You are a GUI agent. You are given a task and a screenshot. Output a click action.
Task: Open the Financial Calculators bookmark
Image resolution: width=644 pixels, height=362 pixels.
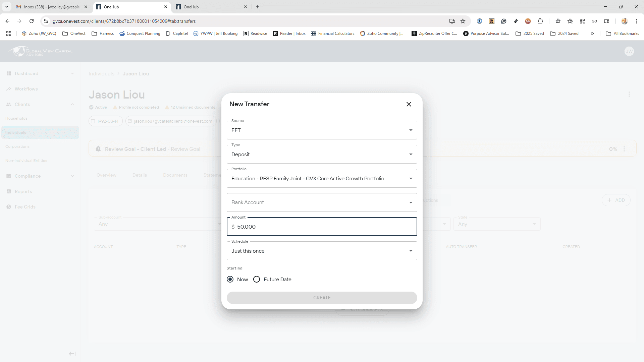coord(332,34)
